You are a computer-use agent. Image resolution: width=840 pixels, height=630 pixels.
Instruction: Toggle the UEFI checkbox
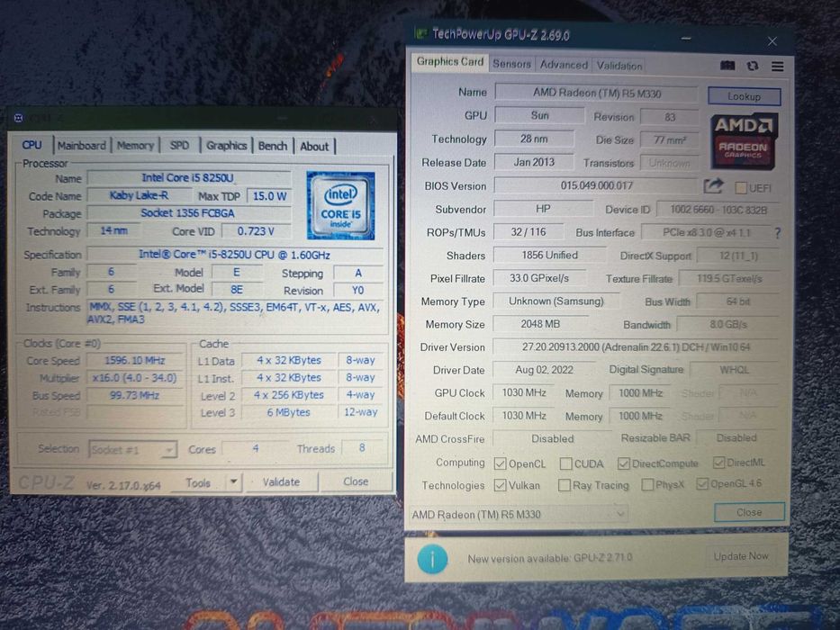[x=741, y=188]
